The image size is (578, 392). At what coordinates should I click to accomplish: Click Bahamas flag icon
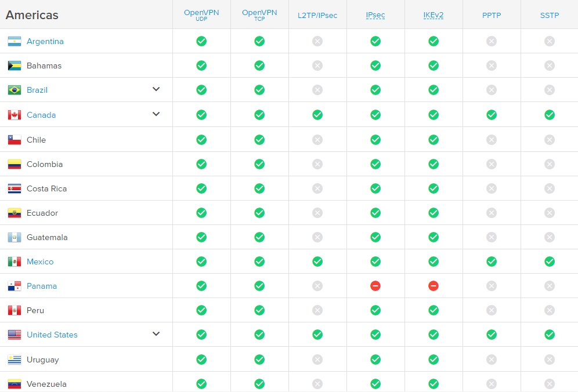(x=15, y=66)
